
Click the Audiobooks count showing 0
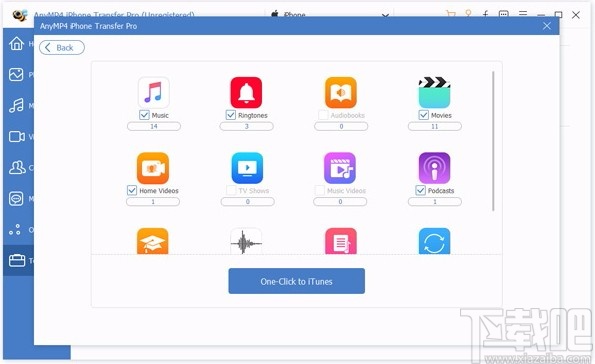click(x=341, y=126)
